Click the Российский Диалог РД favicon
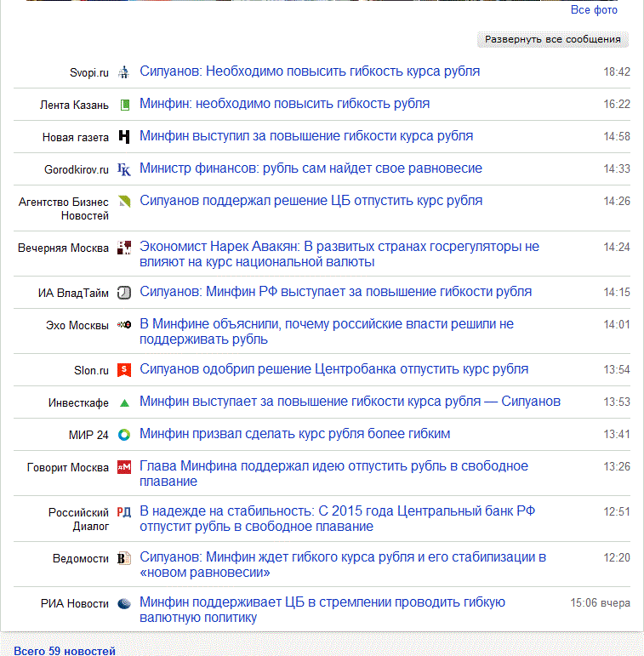The image size is (644, 656). click(x=124, y=512)
